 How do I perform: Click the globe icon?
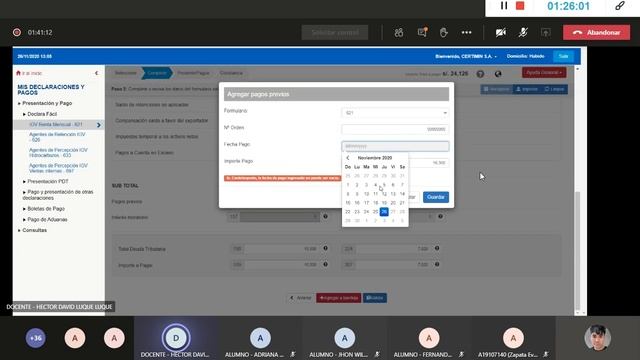[x=498, y=74]
